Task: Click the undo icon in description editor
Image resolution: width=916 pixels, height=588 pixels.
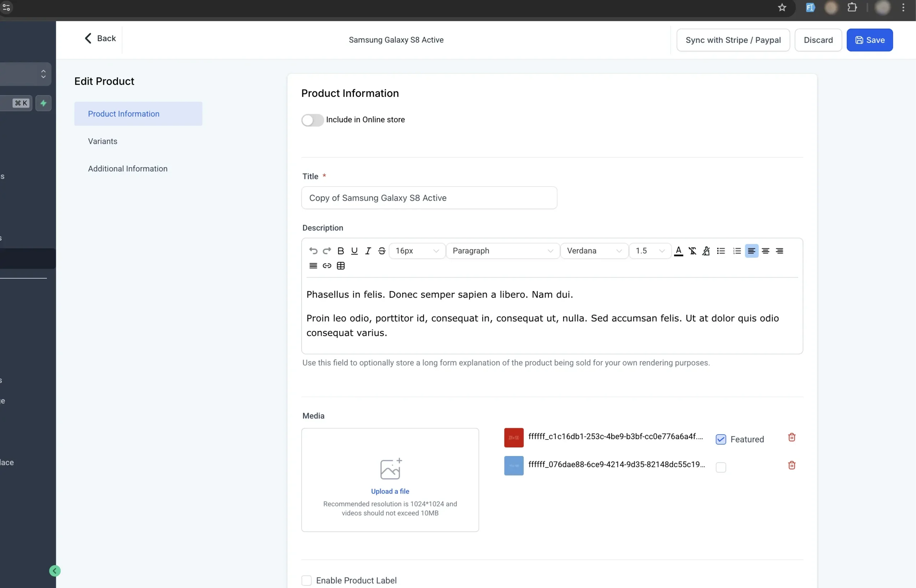Action: pos(313,251)
